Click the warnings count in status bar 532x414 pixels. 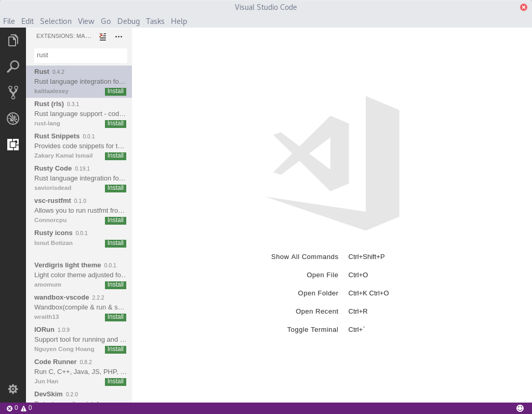pos(26,408)
